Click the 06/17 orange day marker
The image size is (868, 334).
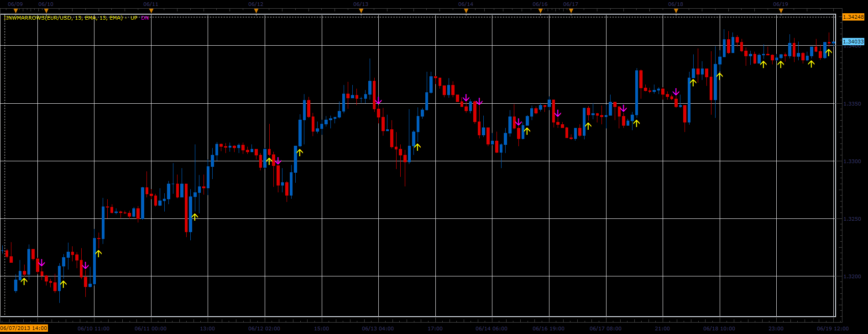point(570,11)
